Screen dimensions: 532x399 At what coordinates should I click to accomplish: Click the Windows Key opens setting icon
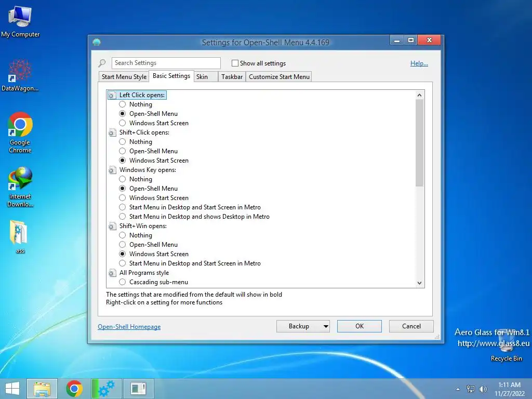click(x=112, y=170)
